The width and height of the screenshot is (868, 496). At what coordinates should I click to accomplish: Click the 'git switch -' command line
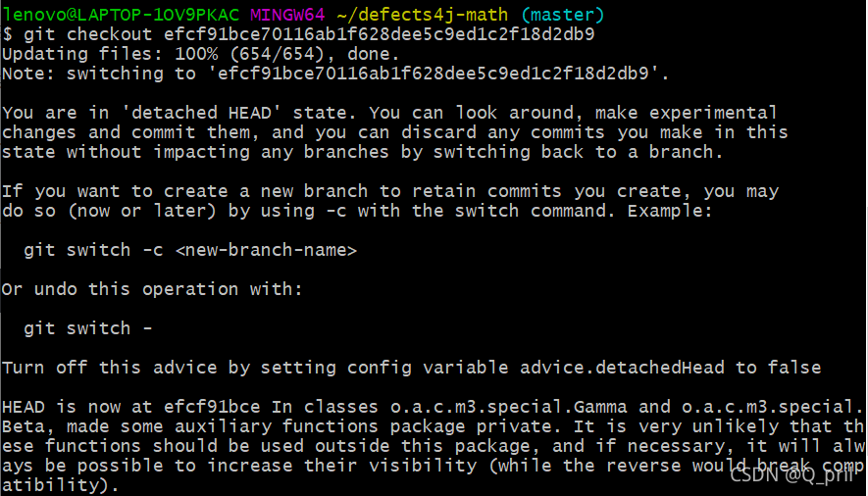(88, 328)
